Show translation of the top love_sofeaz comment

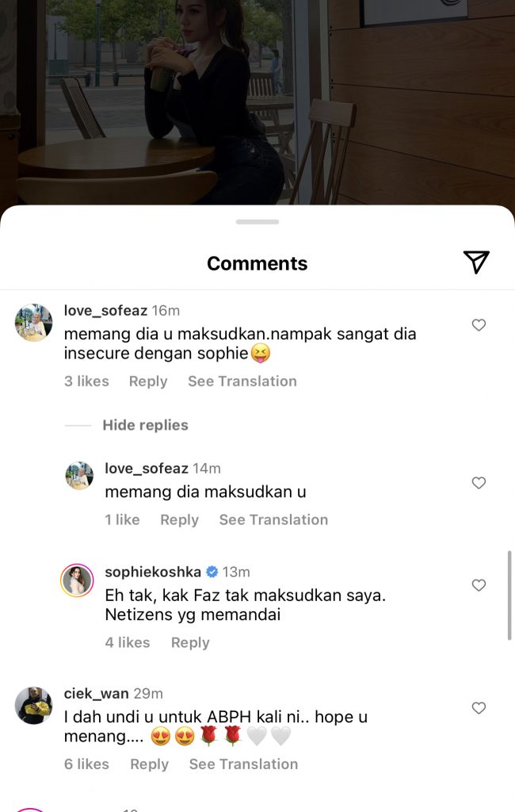pos(242,381)
